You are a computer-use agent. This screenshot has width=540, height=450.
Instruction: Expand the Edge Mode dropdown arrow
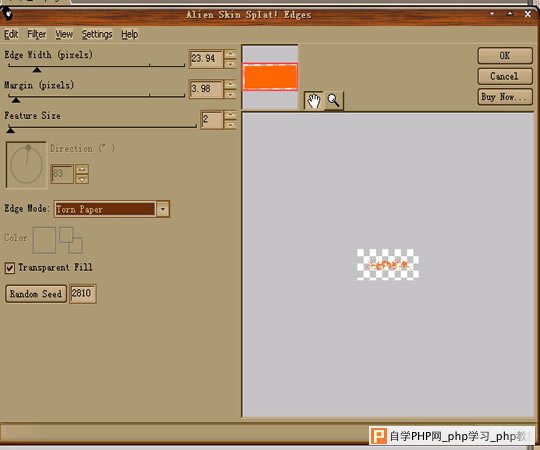pos(163,209)
